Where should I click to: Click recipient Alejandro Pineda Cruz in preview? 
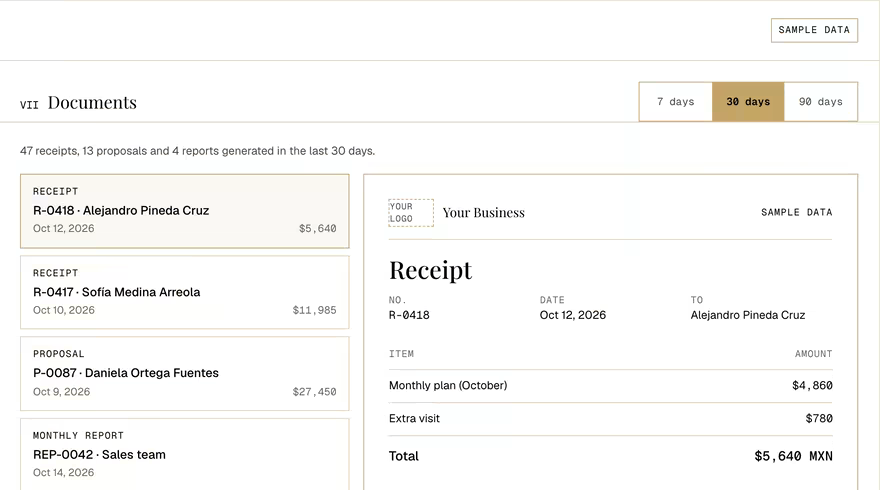[748, 315]
